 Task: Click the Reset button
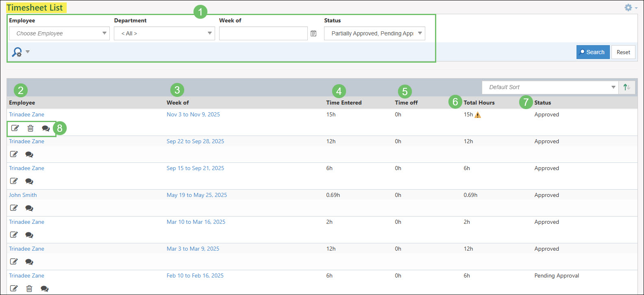point(623,52)
